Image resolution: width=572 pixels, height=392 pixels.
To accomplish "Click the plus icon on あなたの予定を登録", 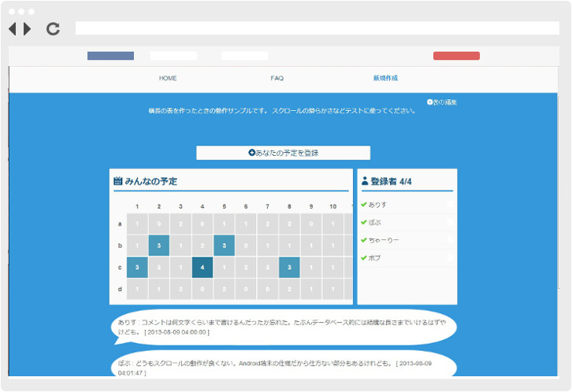I will coord(252,153).
